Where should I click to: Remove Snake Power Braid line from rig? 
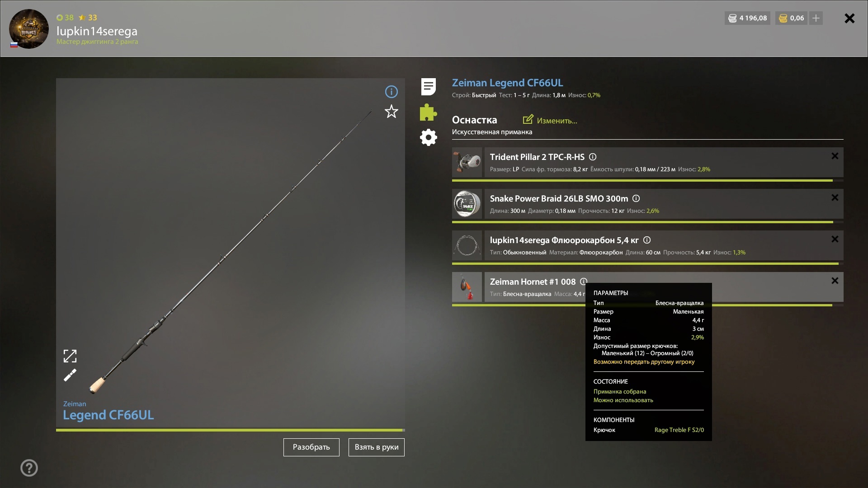point(835,197)
